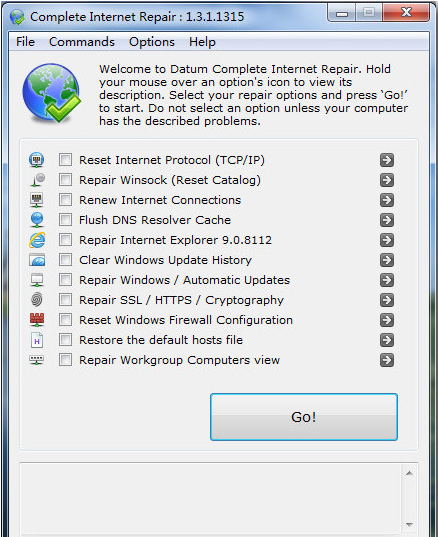438x537 pixels.
Task: Click the Flush DNS globe icon
Action: 37,220
